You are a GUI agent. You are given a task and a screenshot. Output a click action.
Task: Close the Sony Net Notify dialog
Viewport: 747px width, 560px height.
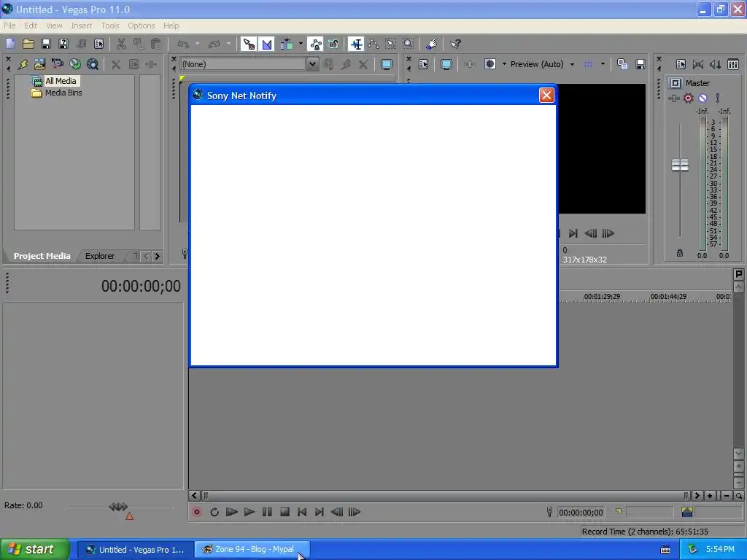pyautogui.click(x=546, y=96)
